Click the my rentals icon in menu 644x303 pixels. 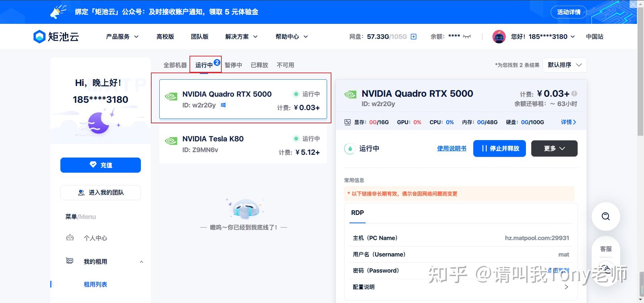[x=70, y=261]
